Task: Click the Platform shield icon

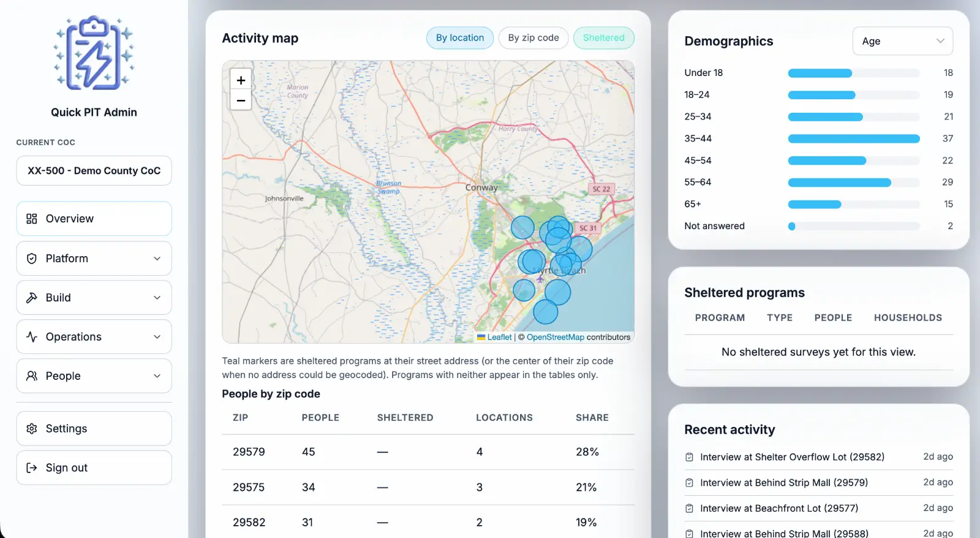Action: tap(32, 259)
